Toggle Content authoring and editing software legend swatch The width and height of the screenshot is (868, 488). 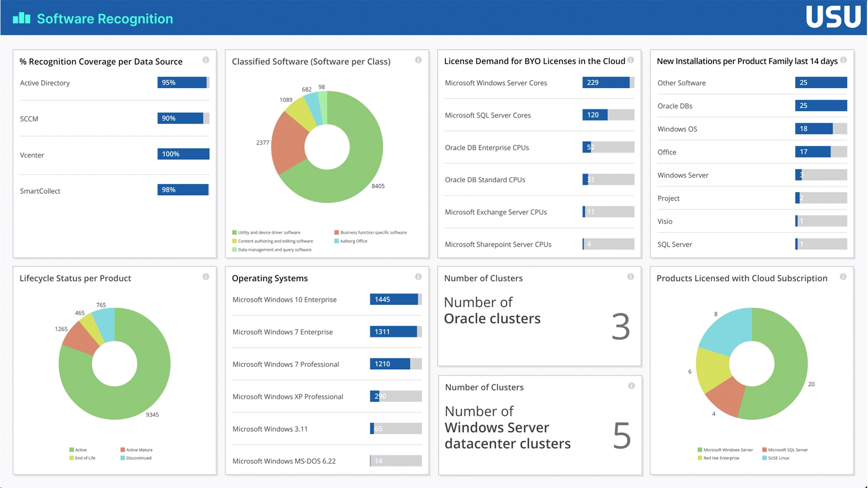(234, 241)
